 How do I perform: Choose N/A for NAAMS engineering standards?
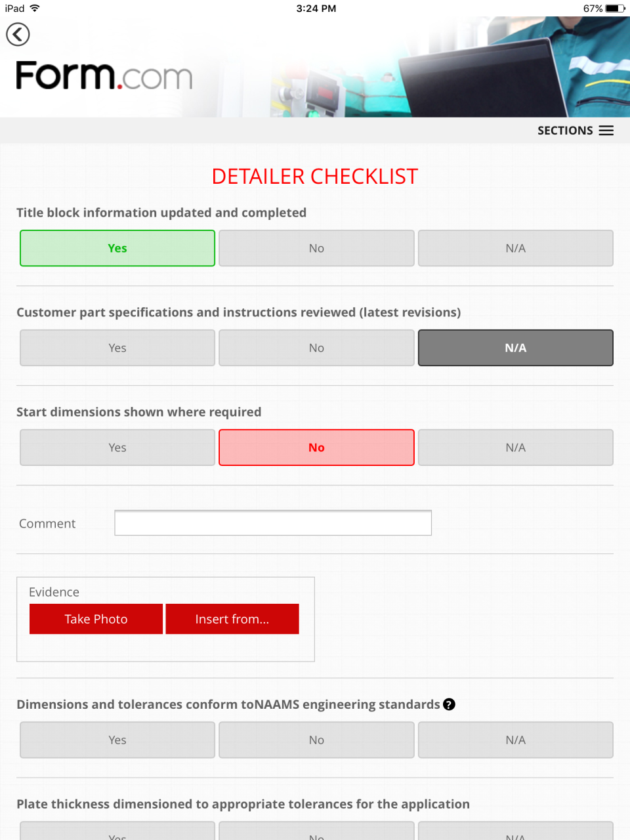coord(515,740)
